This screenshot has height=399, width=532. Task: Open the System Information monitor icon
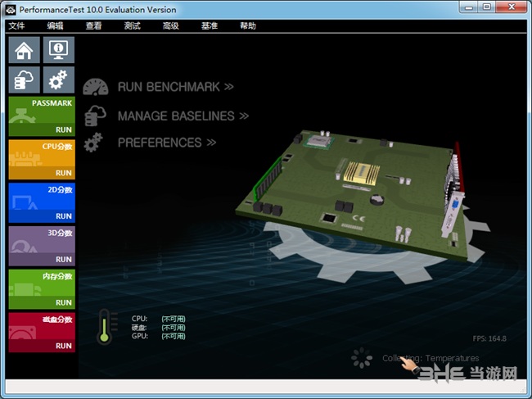[59, 50]
